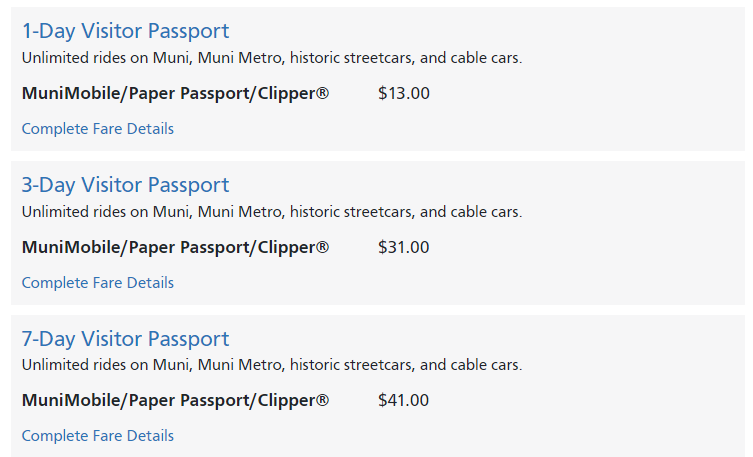
Task: View Complete Fare Details for 7-Day passport
Action: click(x=97, y=436)
